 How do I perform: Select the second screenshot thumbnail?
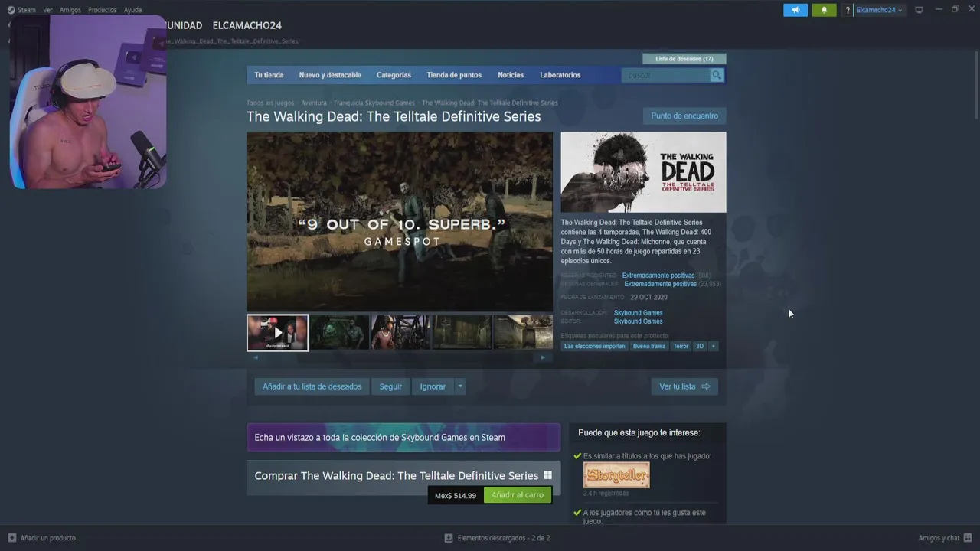(x=339, y=332)
